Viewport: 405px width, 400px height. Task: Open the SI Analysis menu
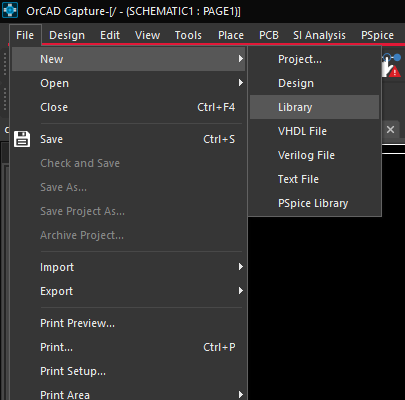coord(319,35)
